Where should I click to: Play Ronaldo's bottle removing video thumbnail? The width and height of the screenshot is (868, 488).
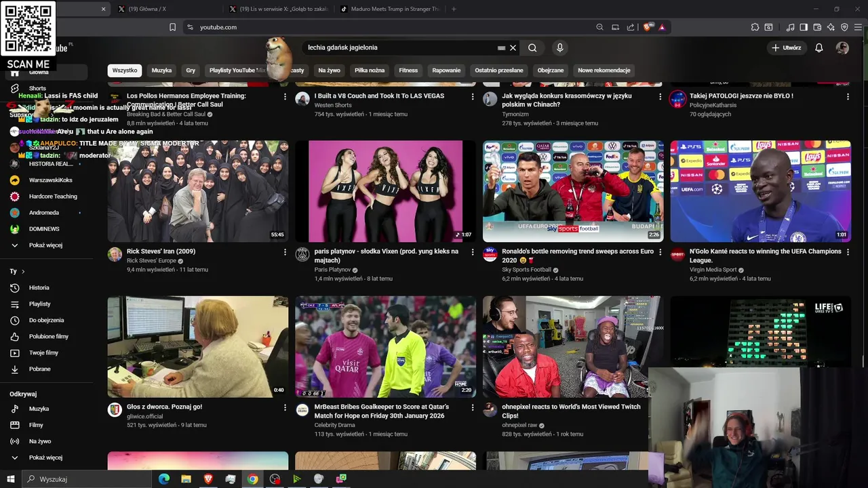(x=573, y=191)
